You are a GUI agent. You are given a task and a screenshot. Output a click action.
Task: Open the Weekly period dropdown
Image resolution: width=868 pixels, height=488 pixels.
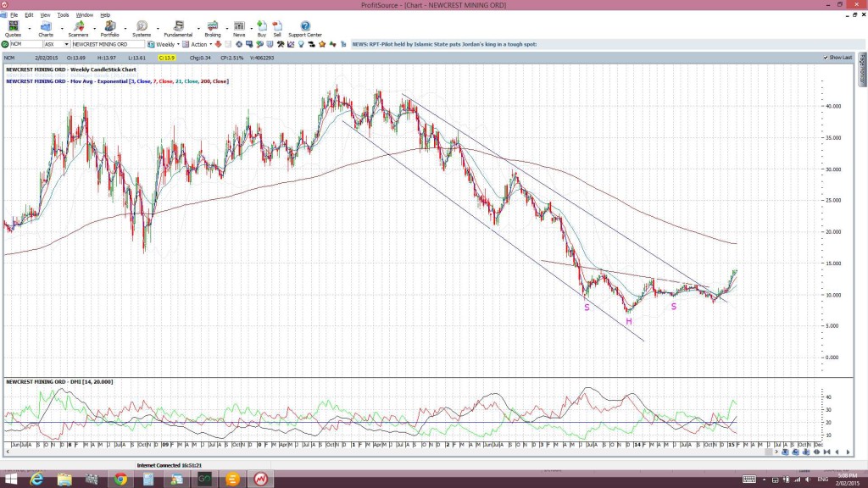[x=164, y=44]
